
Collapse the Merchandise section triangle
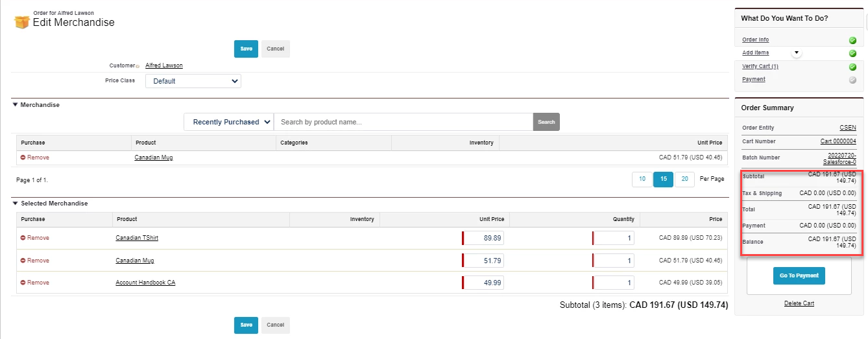[15, 104]
